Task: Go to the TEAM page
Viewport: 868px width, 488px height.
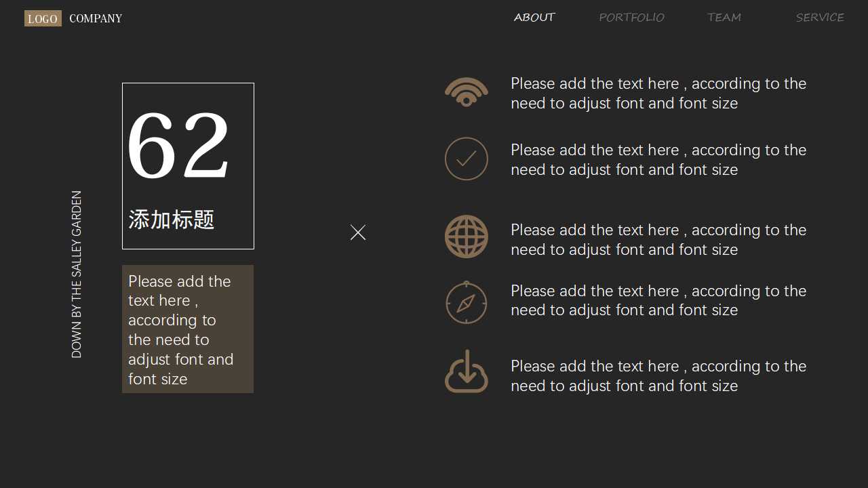Action: [724, 18]
